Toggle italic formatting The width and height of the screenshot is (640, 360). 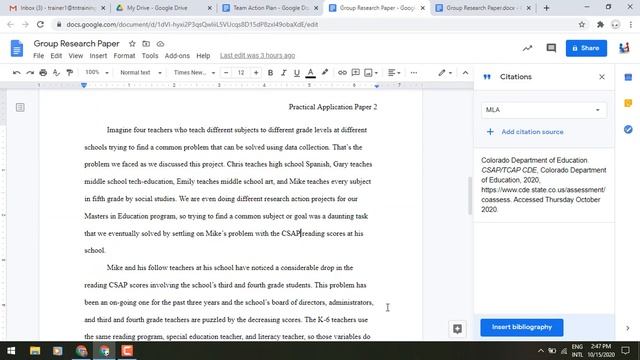pos(284,73)
